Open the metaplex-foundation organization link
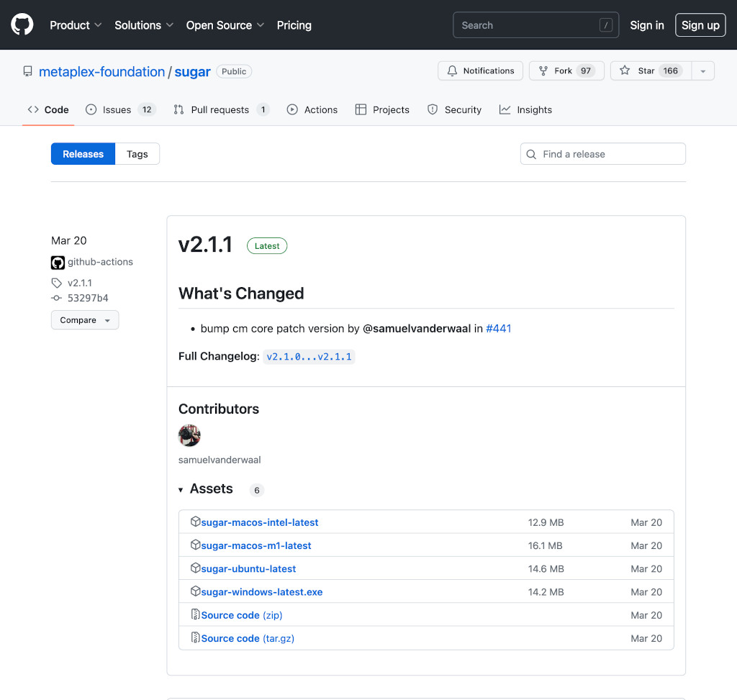This screenshot has width=737, height=700. click(101, 72)
